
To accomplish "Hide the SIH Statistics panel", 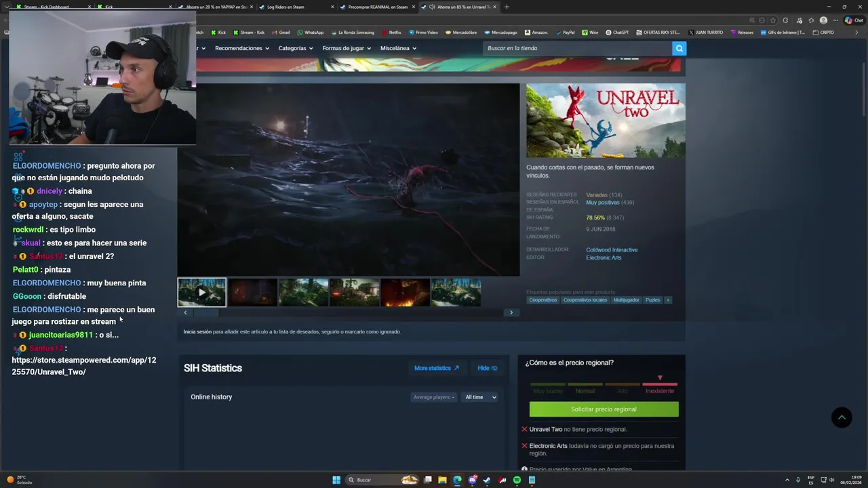I will pos(488,368).
